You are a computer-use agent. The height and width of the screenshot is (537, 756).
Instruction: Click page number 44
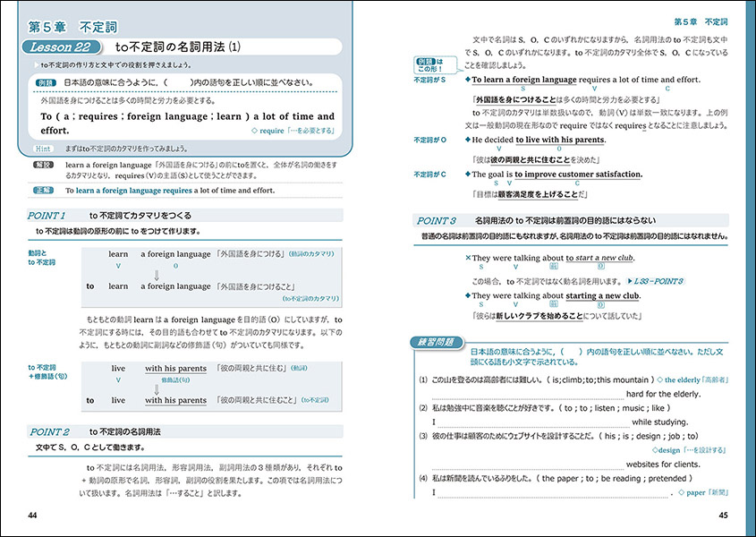click(33, 515)
